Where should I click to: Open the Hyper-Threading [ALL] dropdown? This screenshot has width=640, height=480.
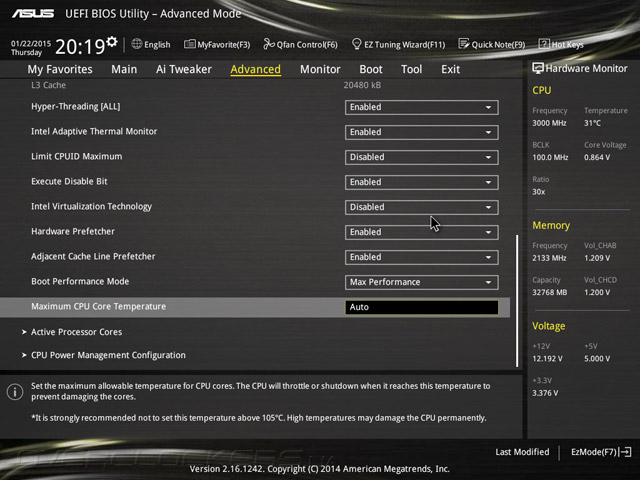[421, 107]
